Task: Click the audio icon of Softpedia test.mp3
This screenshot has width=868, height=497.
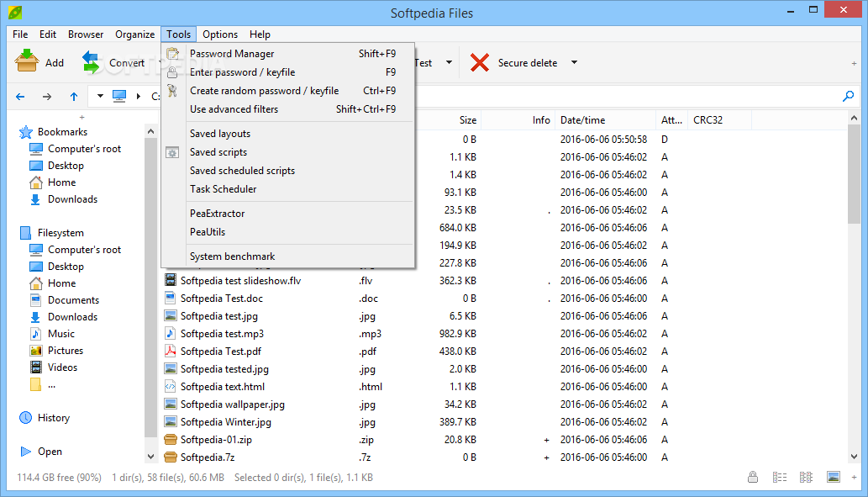Action: pos(171,334)
